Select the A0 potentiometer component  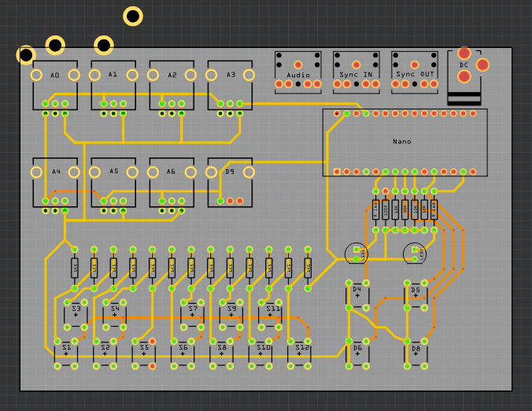coord(55,84)
